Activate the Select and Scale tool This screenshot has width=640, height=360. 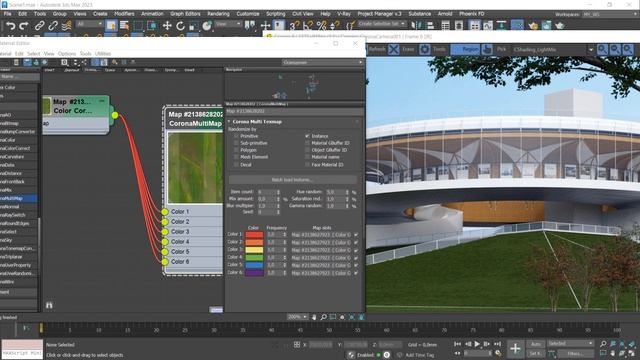pyautogui.click(x=193, y=26)
